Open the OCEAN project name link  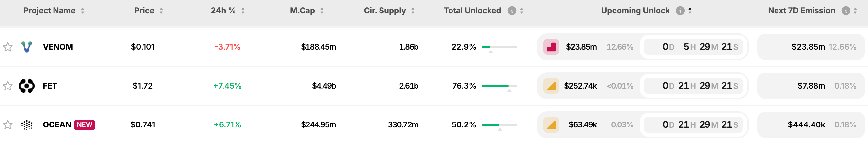57,125
